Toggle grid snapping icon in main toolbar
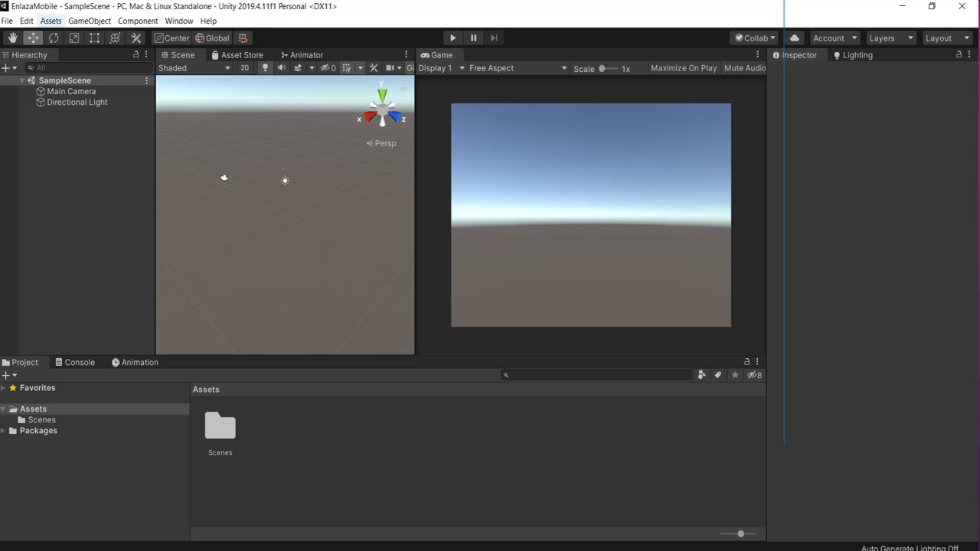The width and height of the screenshot is (980, 551). tap(243, 38)
